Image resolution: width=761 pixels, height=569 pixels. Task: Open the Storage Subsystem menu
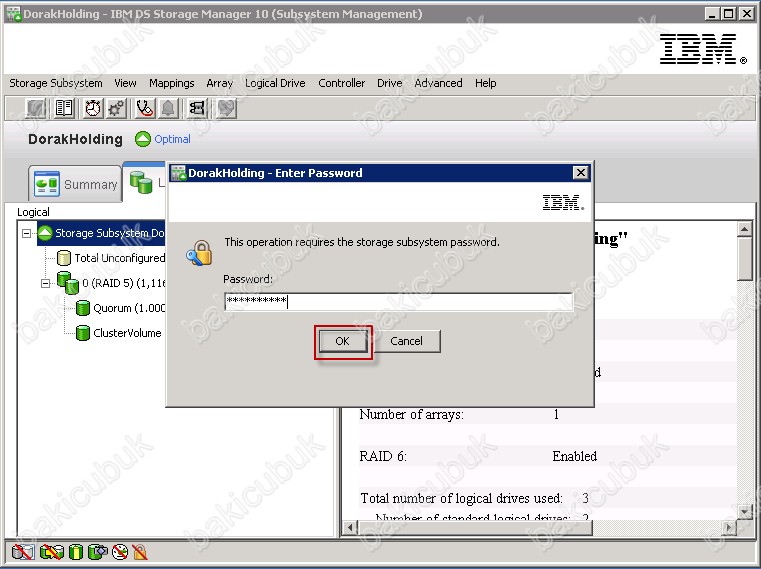tap(56, 83)
